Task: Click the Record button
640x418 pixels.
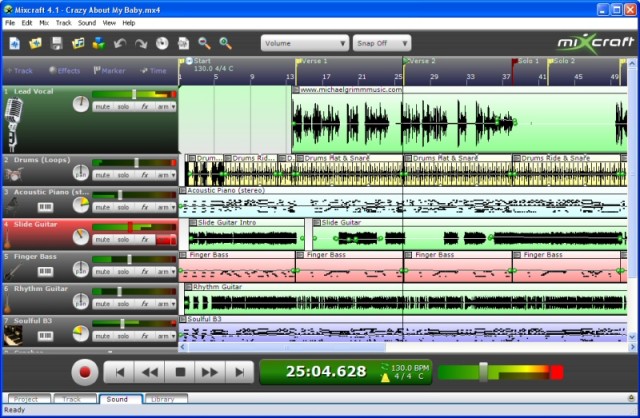Action: point(84,372)
